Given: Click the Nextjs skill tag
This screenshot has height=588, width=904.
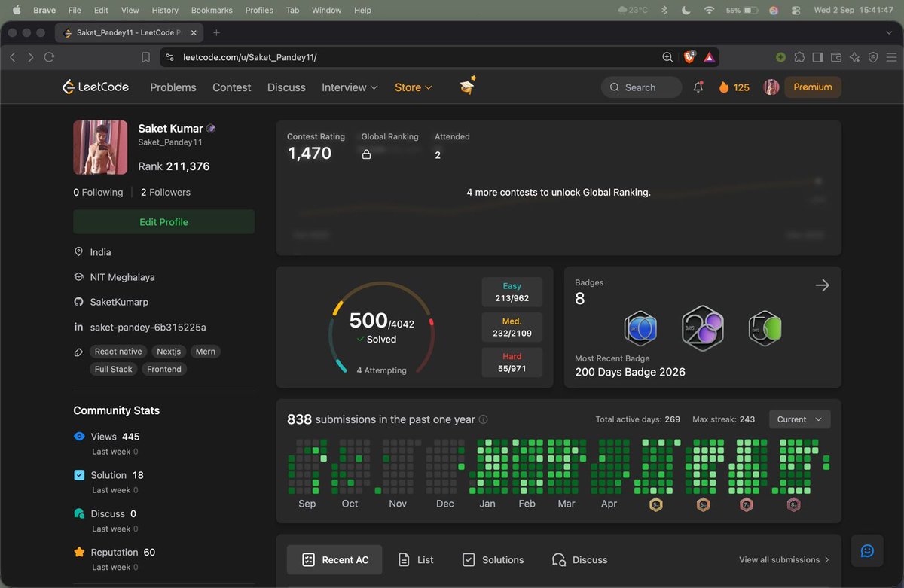Looking at the screenshot, I should tap(169, 352).
